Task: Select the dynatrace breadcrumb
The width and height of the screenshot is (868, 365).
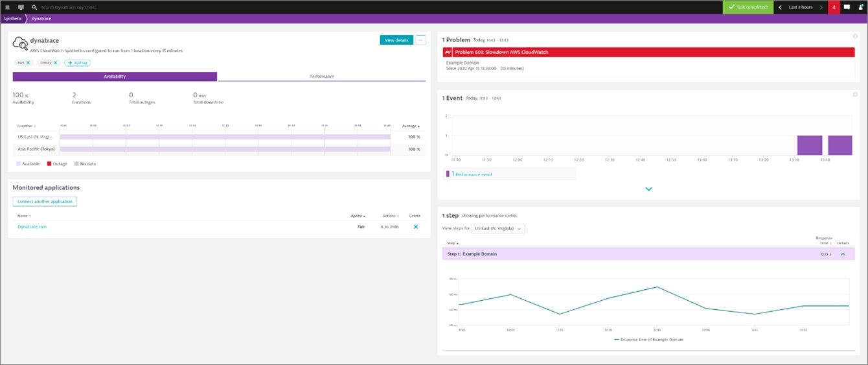Action: point(41,19)
